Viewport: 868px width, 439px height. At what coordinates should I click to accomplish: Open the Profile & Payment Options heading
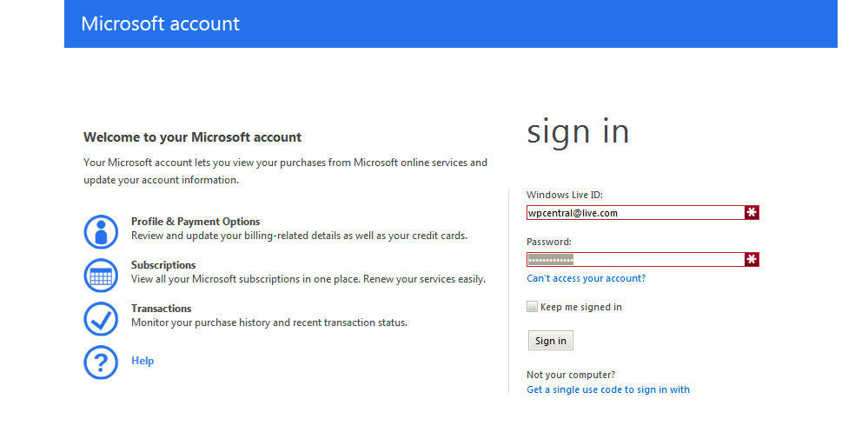click(195, 222)
